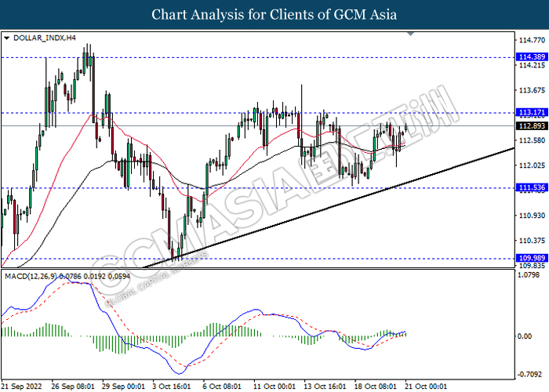Click the 110.930 price axis value
Viewport: 549px width, 392px height.
532,216
